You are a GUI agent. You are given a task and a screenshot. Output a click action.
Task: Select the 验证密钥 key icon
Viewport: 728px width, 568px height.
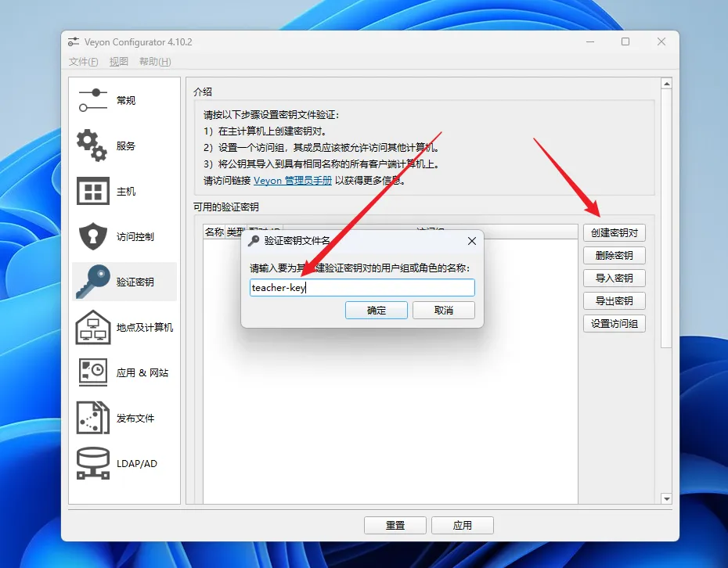93,282
